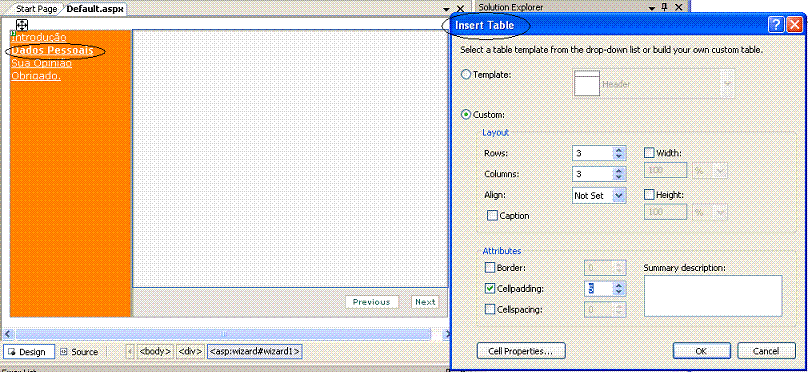Enable the Height checkbox
This screenshot has width=808, height=372.
pos(649,195)
